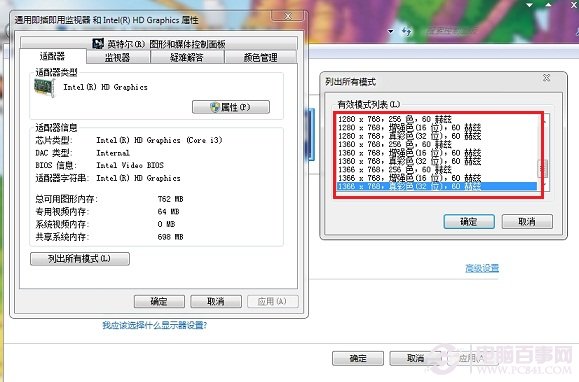Click 确定 in the 列出所有模式 dialog
Viewport: 579px width, 382px height.
point(469,222)
